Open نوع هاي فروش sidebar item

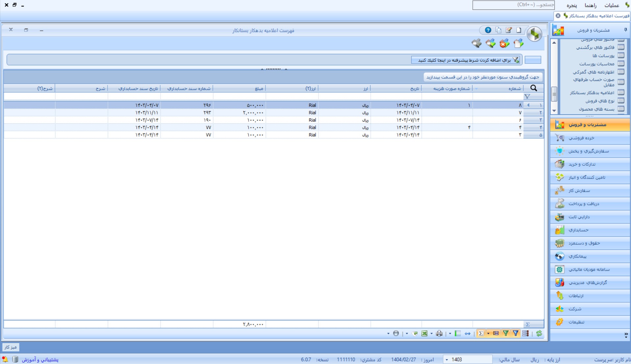pyautogui.click(x=600, y=101)
